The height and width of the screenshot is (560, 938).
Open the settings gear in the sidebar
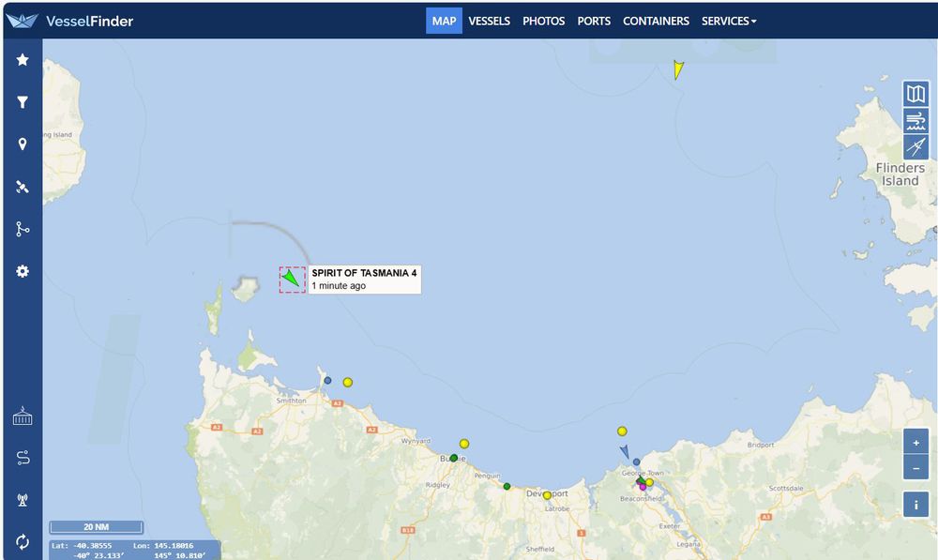[23, 271]
